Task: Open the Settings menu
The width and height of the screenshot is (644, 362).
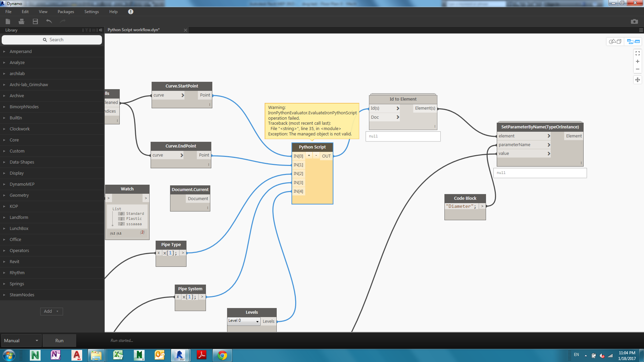Action: click(91, 12)
